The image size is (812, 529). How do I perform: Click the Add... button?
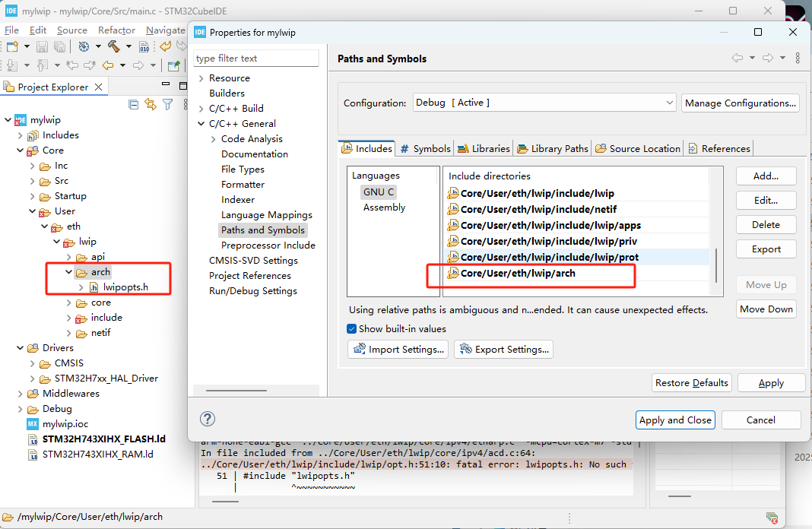[766, 176]
